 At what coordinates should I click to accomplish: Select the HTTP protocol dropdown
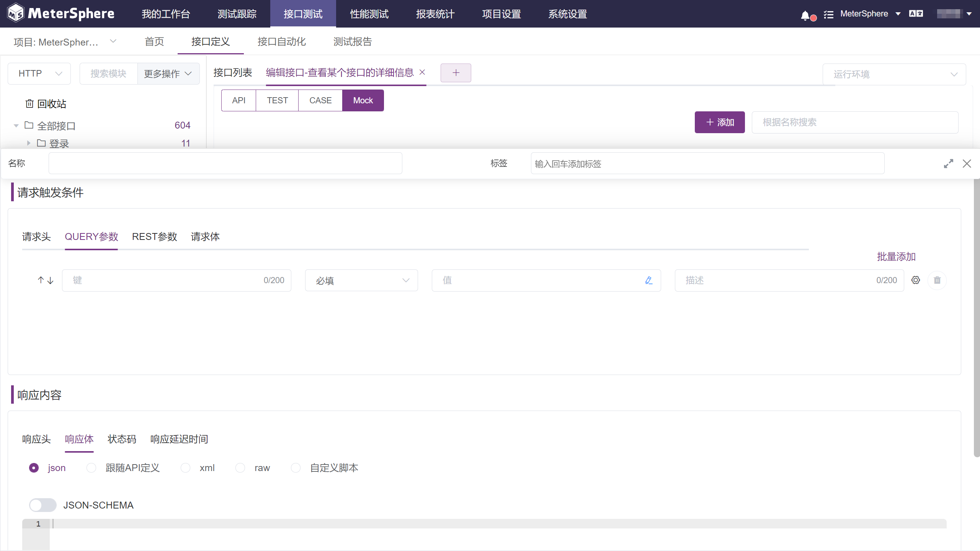click(38, 73)
